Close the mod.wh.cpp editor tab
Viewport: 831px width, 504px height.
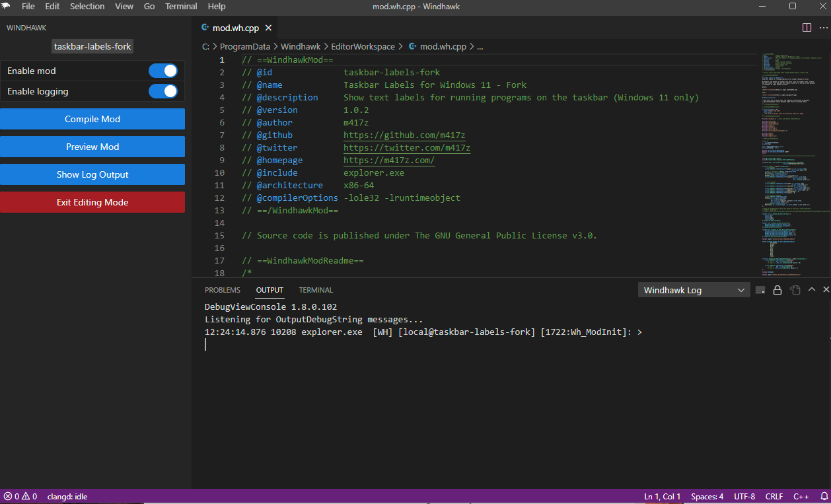268,28
